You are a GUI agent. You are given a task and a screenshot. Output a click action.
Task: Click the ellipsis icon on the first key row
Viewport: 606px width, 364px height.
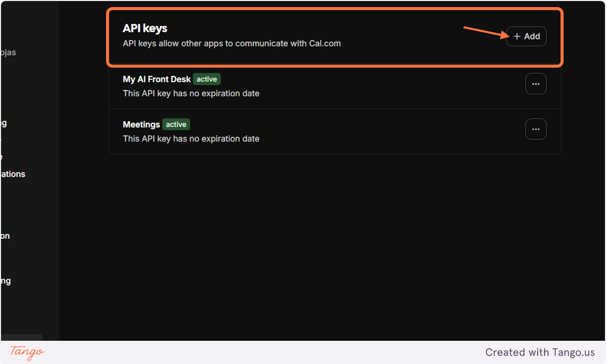coord(536,83)
